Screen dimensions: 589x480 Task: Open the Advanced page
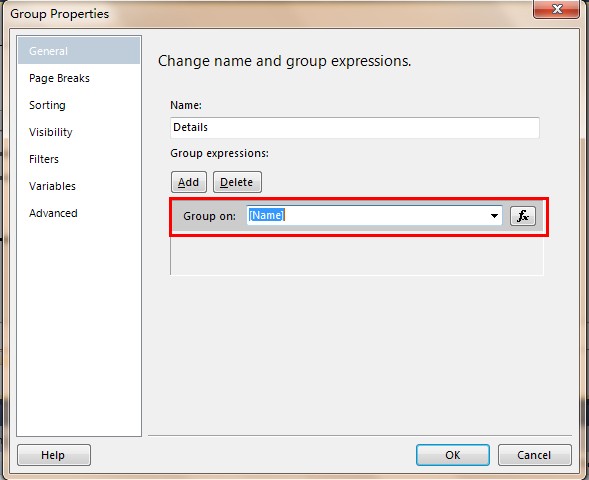[x=53, y=213]
